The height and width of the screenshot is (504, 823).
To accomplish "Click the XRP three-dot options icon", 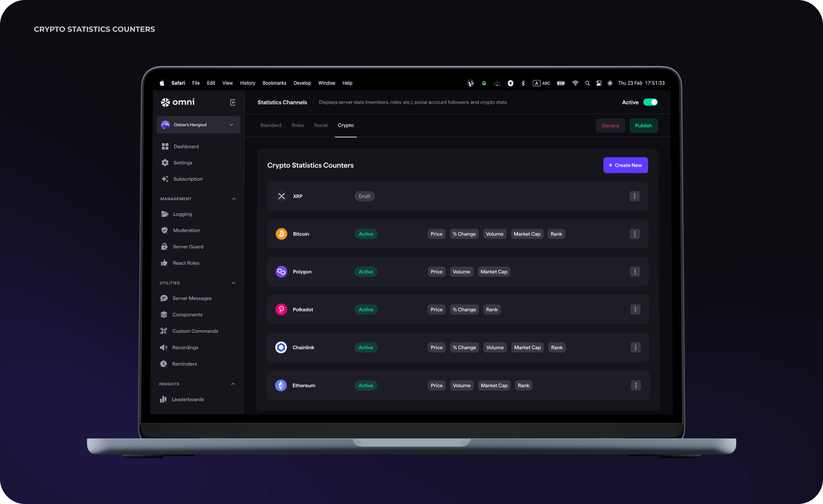I will (635, 196).
